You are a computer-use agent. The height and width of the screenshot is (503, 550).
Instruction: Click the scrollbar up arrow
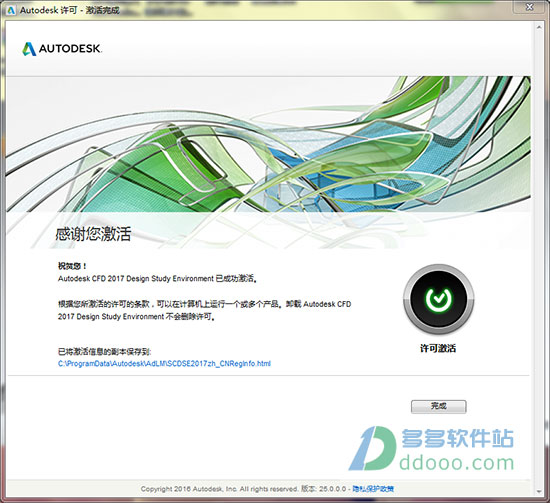click(x=539, y=27)
